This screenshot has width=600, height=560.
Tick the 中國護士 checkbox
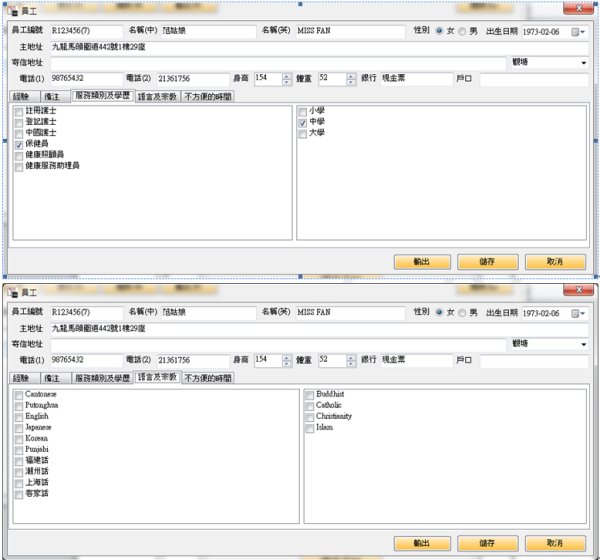(x=19, y=134)
